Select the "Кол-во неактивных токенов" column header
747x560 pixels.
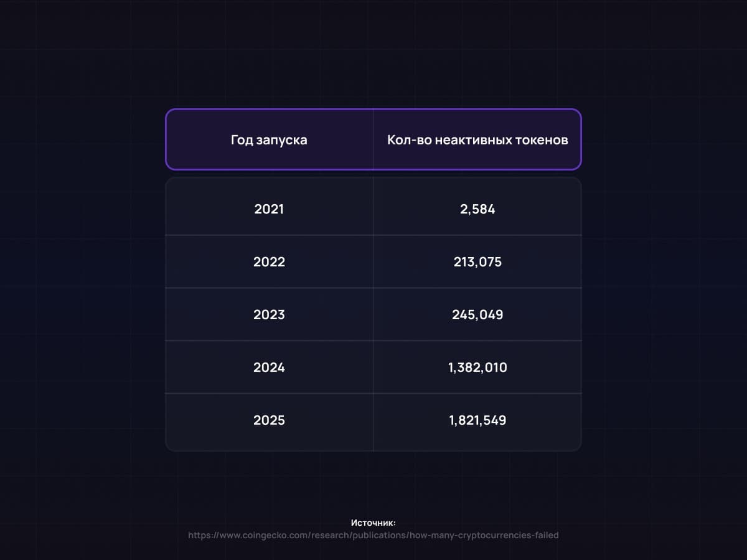(477, 140)
